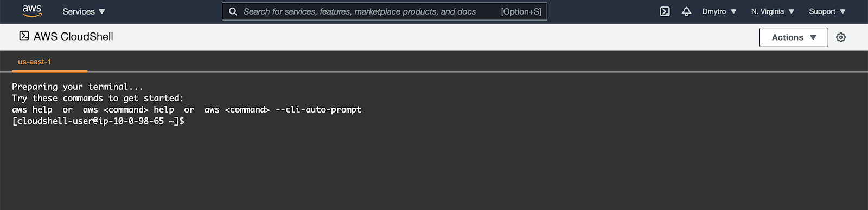The width and height of the screenshot is (868, 210).
Task: Click the magnifier icon in search bar
Action: 233,11
